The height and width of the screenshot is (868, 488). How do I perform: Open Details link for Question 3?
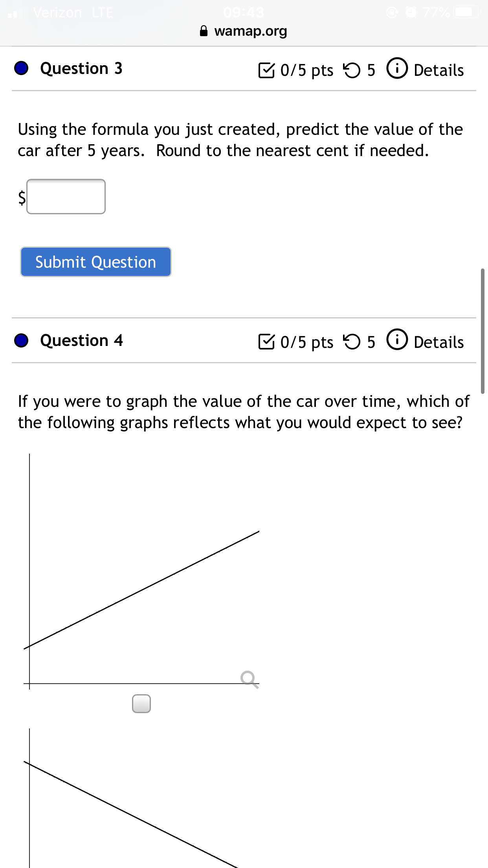[438, 70]
